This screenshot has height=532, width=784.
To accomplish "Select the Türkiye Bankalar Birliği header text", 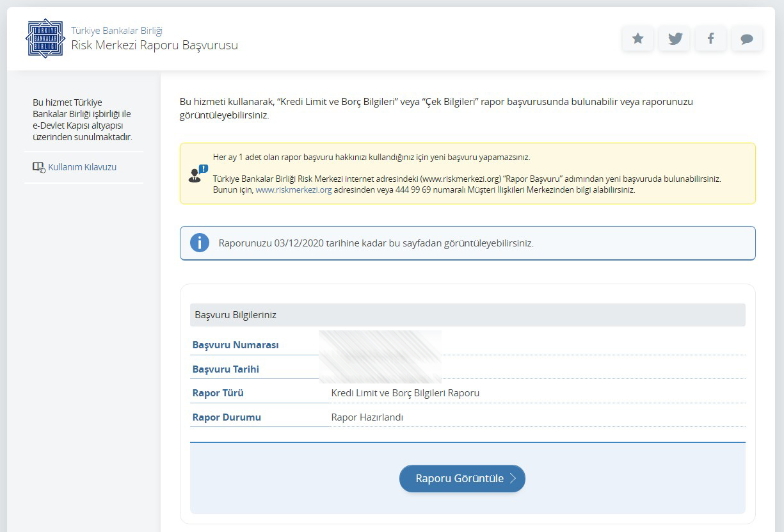I will pyautogui.click(x=116, y=31).
